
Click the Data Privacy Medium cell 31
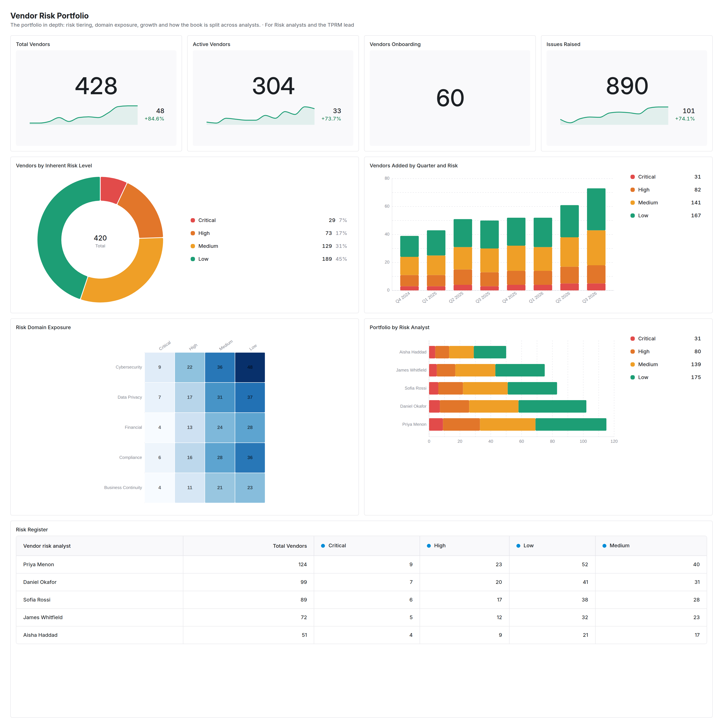(220, 398)
